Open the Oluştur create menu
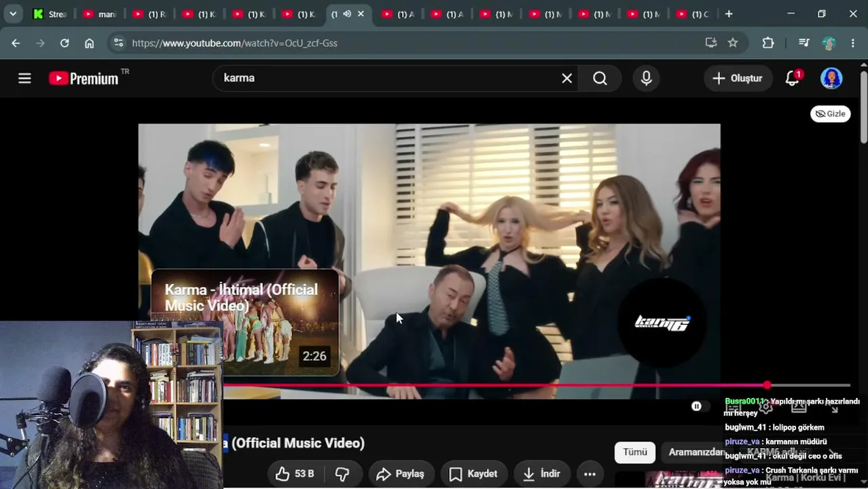 coord(738,78)
